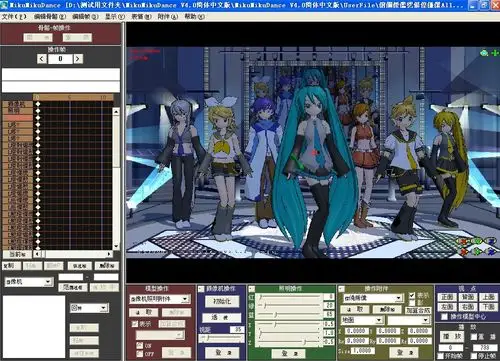Enable the 影 shadow checkbox
Viewport: 500px width, 361px height.
click(412, 303)
